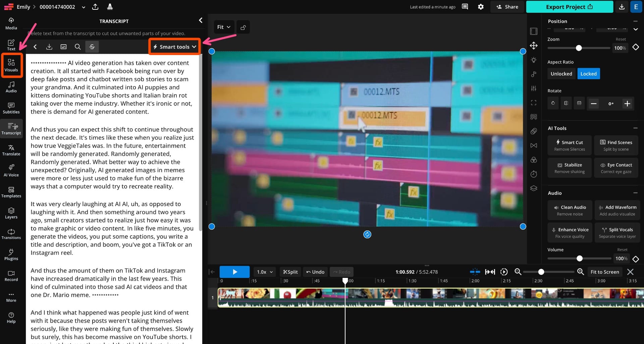This screenshot has width=644, height=344.
Task: Select the speed/timer icon in right toolbar
Action: [534, 174]
